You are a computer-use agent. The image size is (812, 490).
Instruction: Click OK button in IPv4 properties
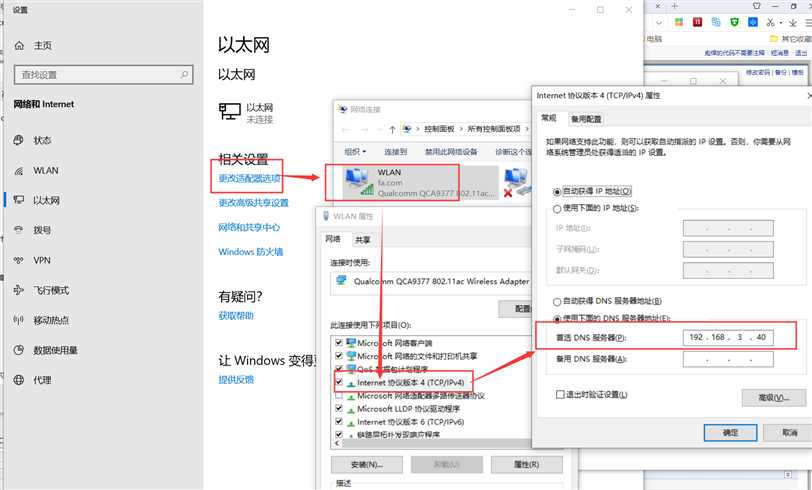coord(730,433)
